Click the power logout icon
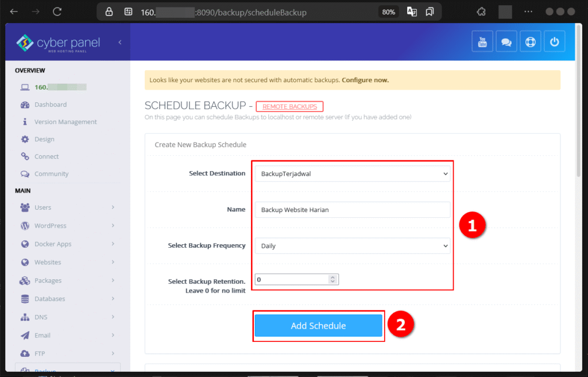 point(554,42)
